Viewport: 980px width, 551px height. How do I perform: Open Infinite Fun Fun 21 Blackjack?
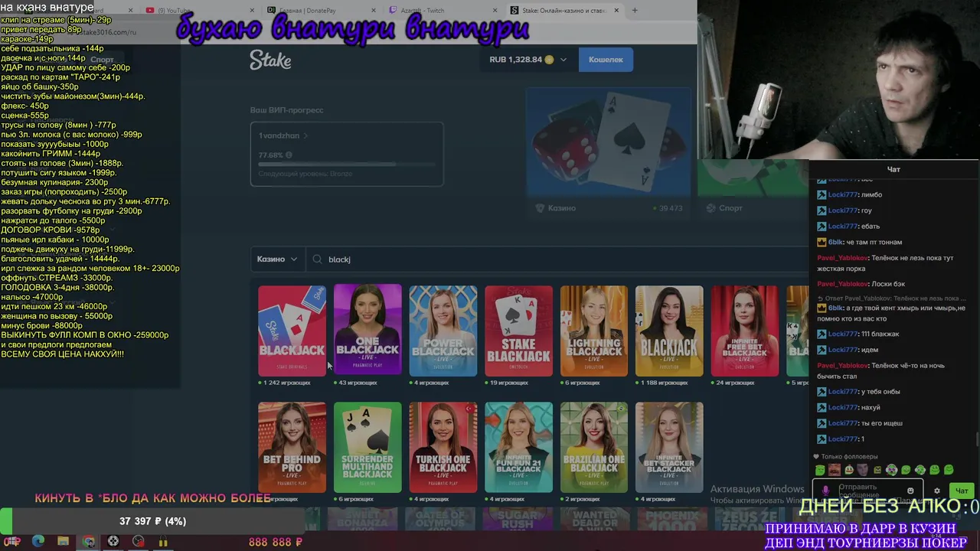click(x=518, y=448)
